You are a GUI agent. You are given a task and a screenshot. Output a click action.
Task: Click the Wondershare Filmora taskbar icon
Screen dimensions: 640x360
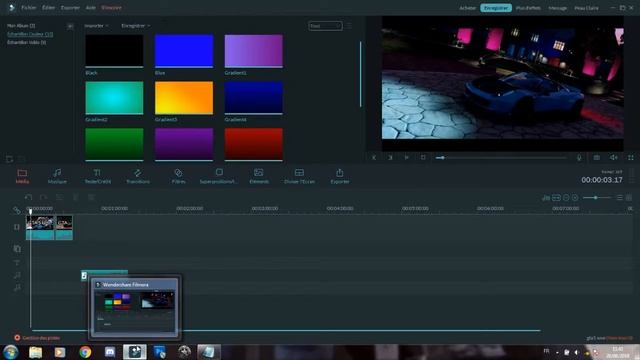click(x=135, y=352)
